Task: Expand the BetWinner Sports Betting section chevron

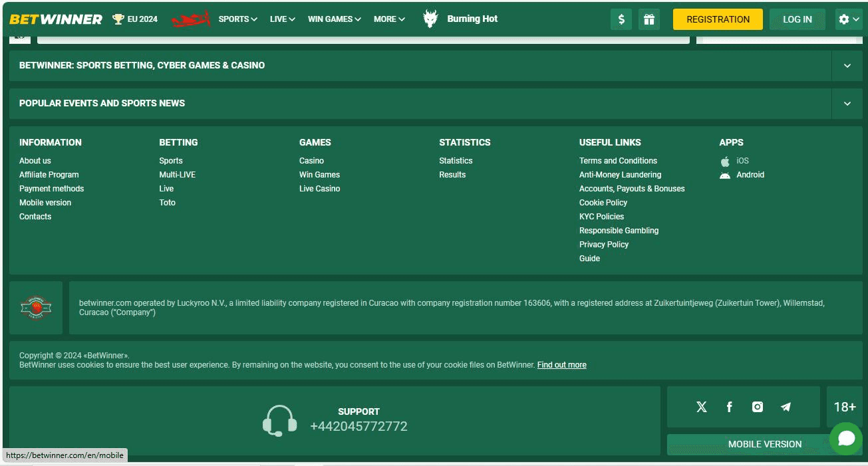Action: 847,66
